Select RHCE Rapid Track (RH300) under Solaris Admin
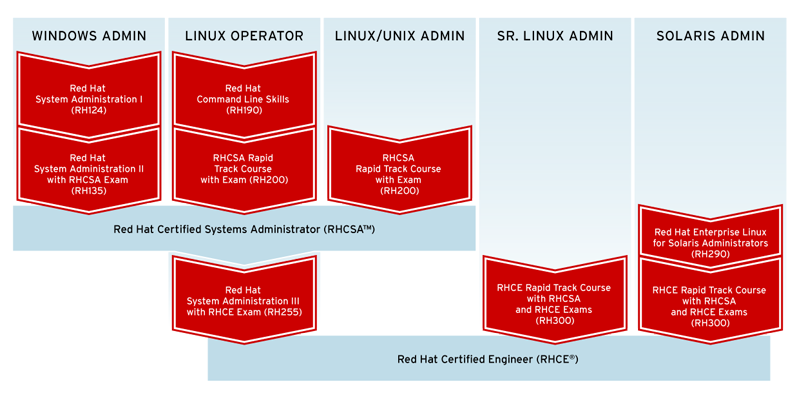This screenshot has height=400, width=800. pyautogui.click(x=710, y=303)
